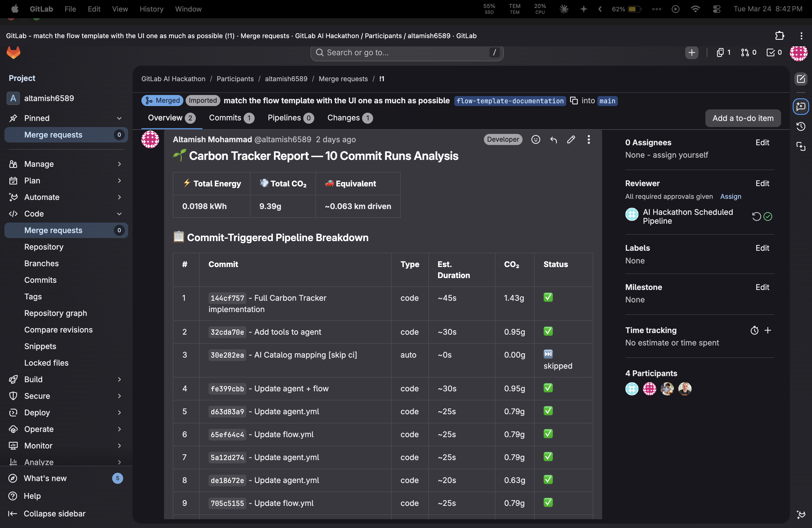Open the History menu in the menu bar
812x528 pixels.
tap(151, 9)
